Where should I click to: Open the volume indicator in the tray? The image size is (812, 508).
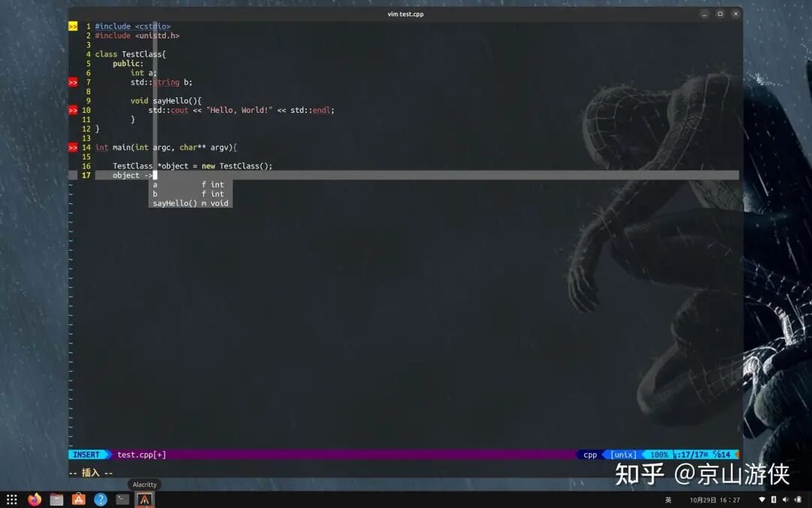click(x=786, y=500)
